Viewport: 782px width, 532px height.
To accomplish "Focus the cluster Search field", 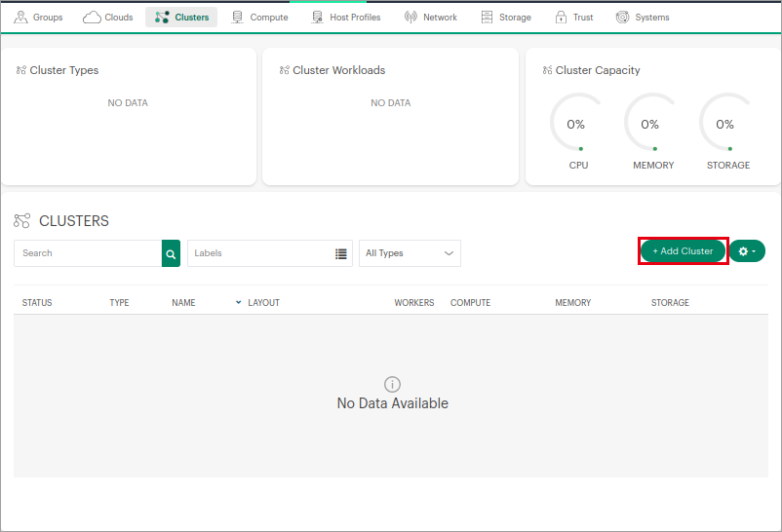I will pos(88,253).
